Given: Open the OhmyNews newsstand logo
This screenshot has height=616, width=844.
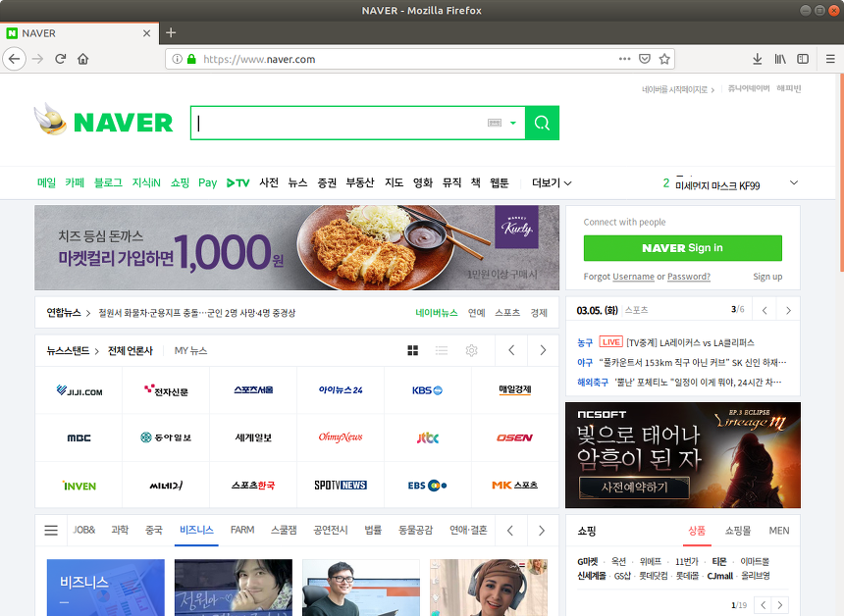Looking at the screenshot, I should [341, 437].
